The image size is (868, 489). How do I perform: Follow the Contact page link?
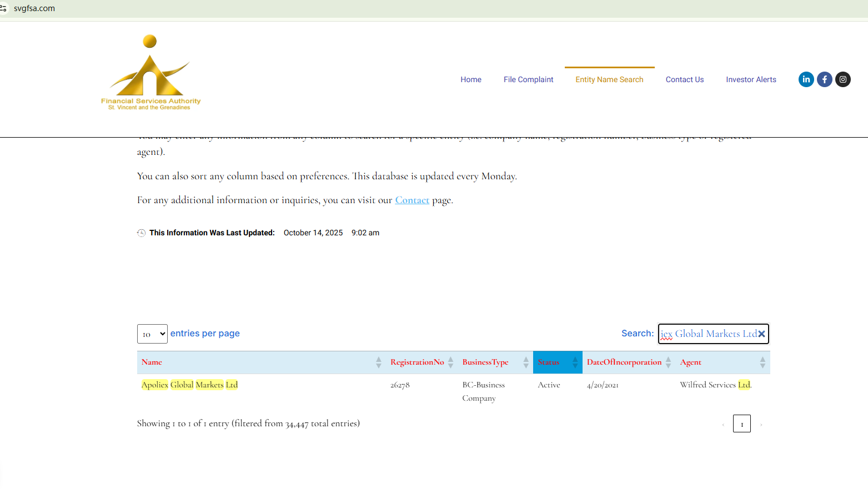point(412,200)
